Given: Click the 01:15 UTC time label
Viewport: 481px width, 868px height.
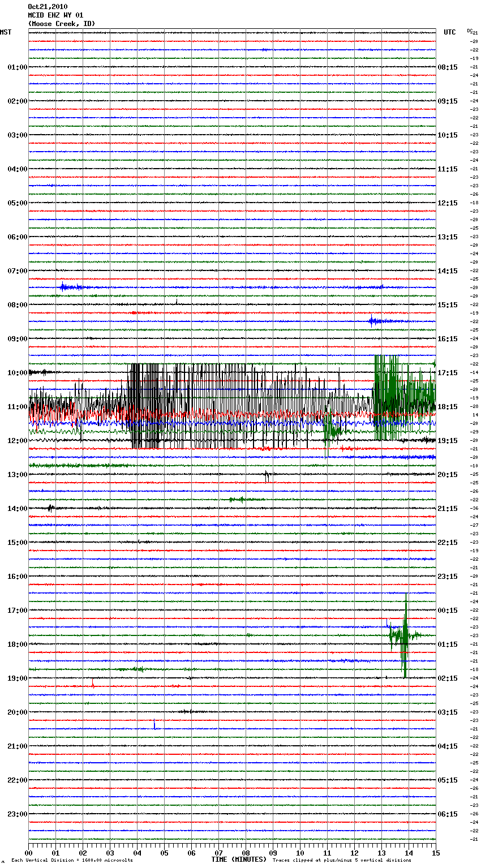Looking at the screenshot, I should coord(448,644).
